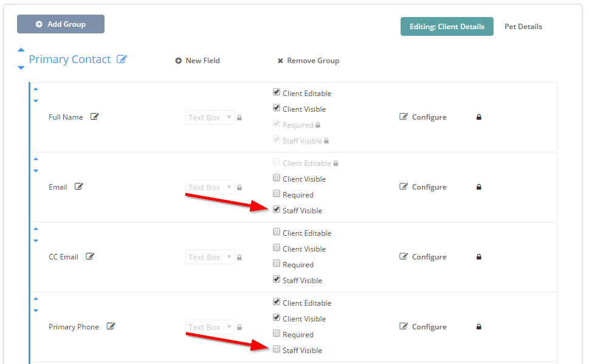Switch to Pet Details tab
The image size is (589, 364).
pos(523,27)
